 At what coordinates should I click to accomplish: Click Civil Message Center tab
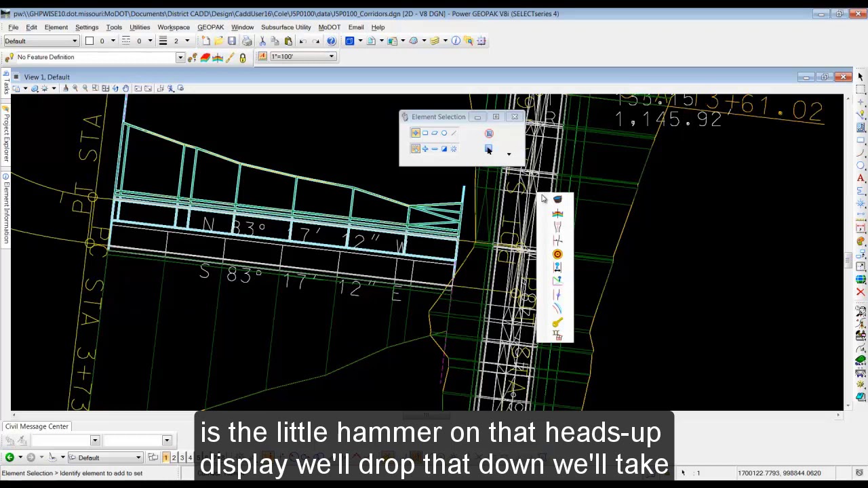pos(37,426)
